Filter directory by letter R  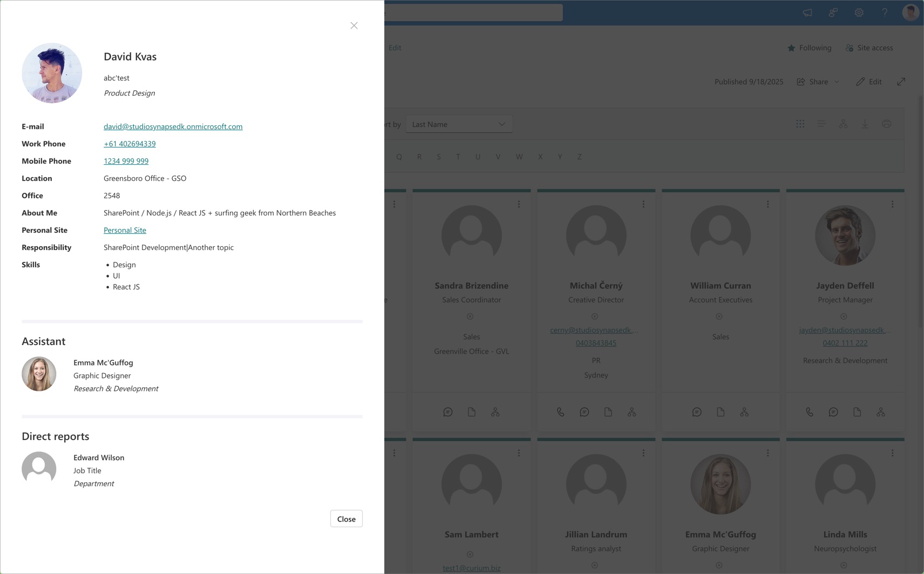(x=419, y=157)
